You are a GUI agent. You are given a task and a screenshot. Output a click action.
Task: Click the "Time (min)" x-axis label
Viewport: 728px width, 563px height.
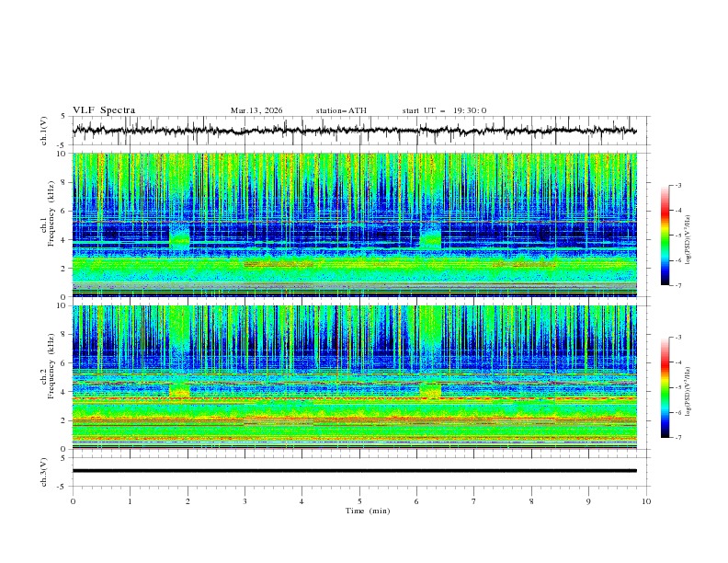point(368,511)
